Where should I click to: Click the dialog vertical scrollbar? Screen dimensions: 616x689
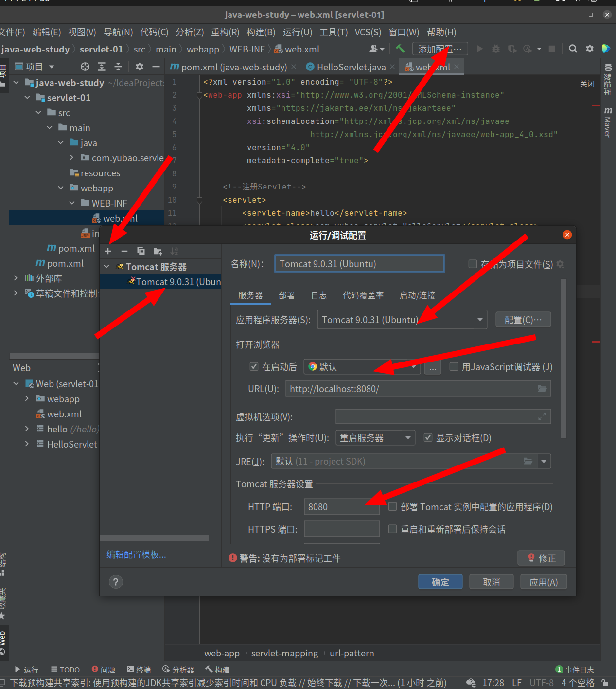pyautogui.click(x=563, y=359)
